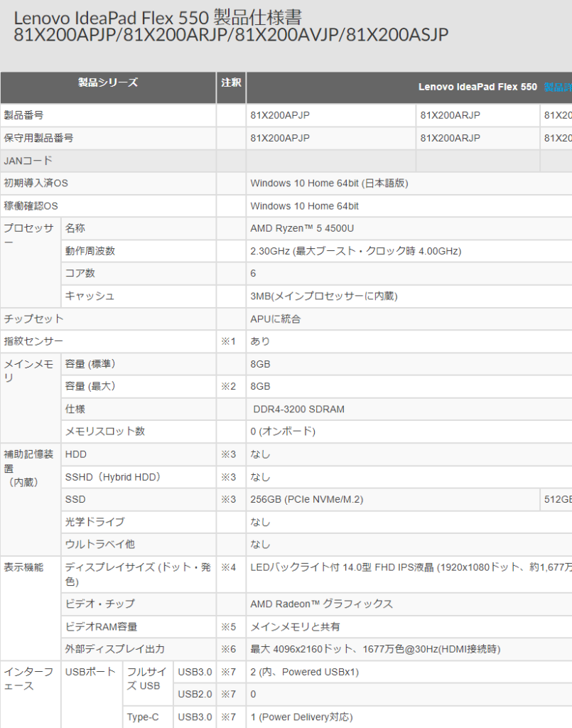
Task: Select the 製品番号 cell 81X200APJP
Action: [x=280, y=115]
